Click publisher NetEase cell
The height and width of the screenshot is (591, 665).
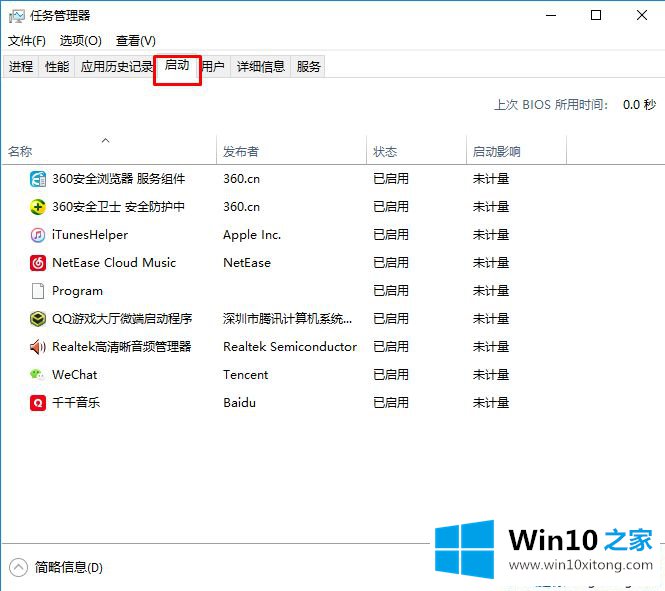pyautogui.click(x=247, y=262)
